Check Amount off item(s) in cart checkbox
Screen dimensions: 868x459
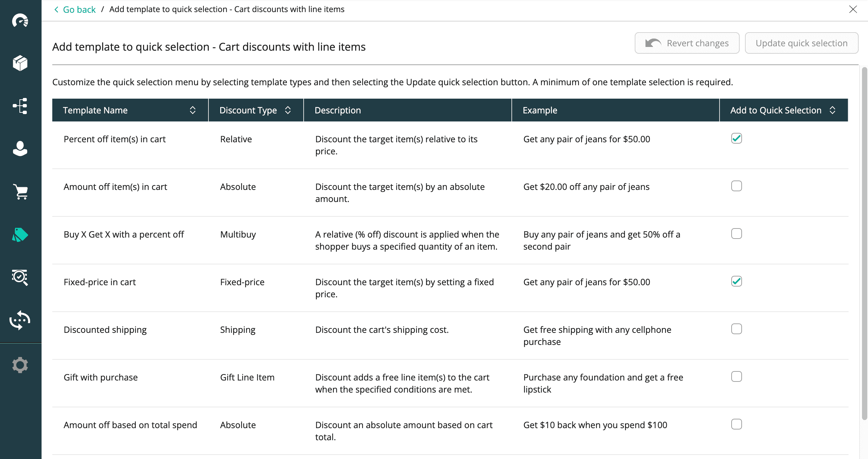(x=736, y=186)
